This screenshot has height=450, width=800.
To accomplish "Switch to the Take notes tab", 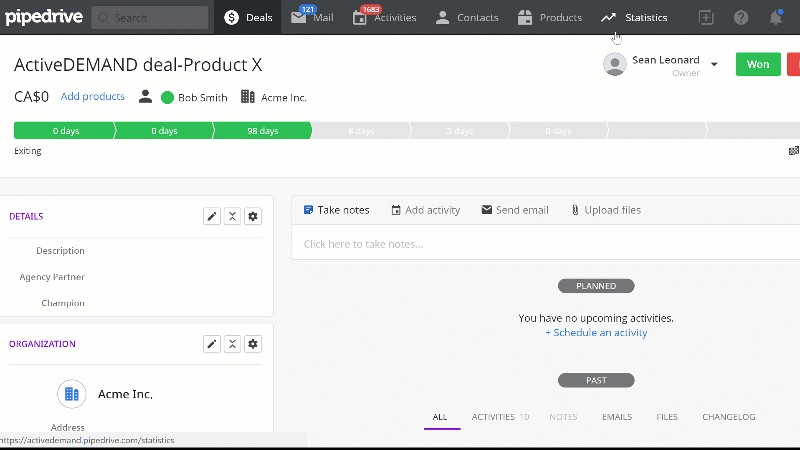I will coord(336,210).
